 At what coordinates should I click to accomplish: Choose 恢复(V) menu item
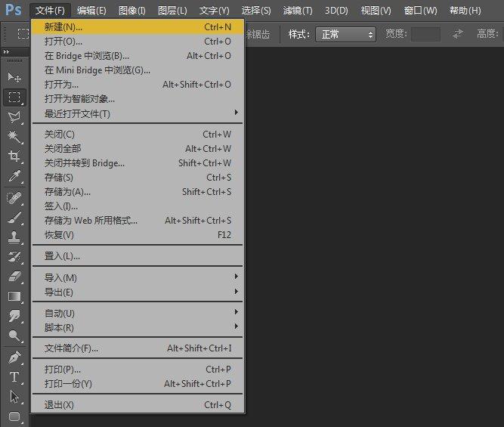pos(138,235)
